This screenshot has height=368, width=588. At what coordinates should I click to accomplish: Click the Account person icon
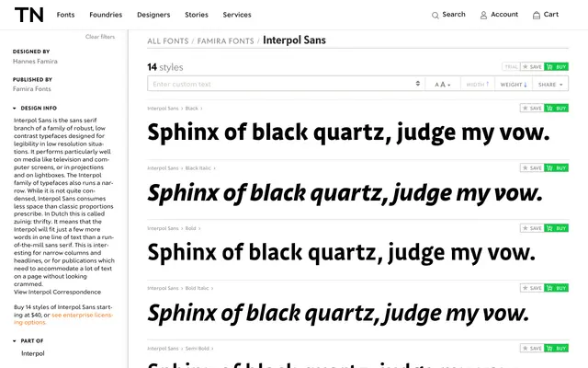(484, 15)
